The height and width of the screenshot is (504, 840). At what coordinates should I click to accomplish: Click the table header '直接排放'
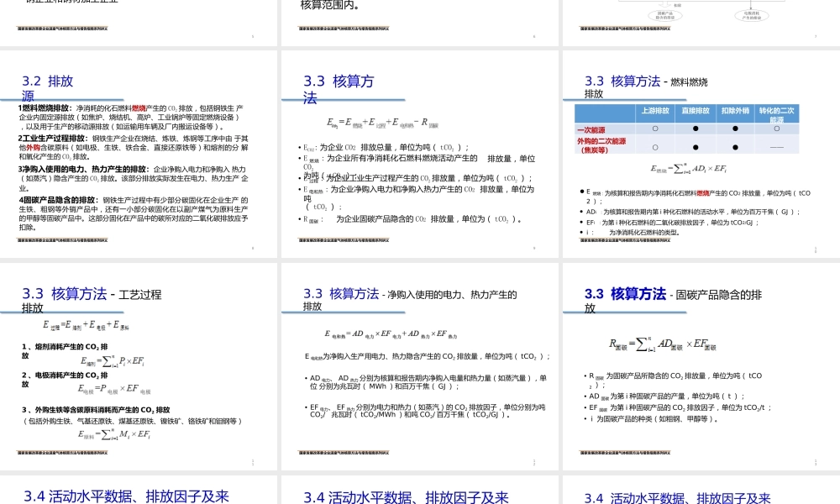click(696, 111)
